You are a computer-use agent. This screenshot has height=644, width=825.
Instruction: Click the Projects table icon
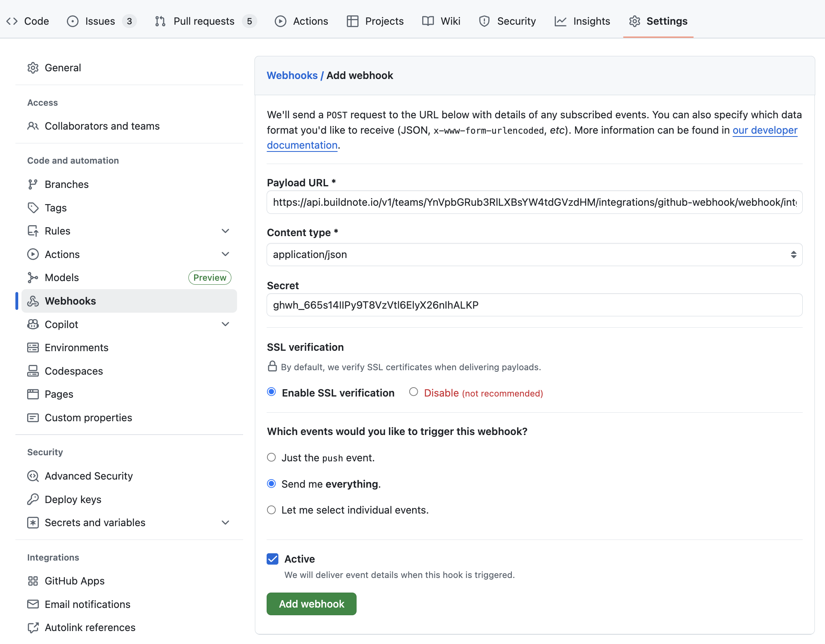point(353,21)
